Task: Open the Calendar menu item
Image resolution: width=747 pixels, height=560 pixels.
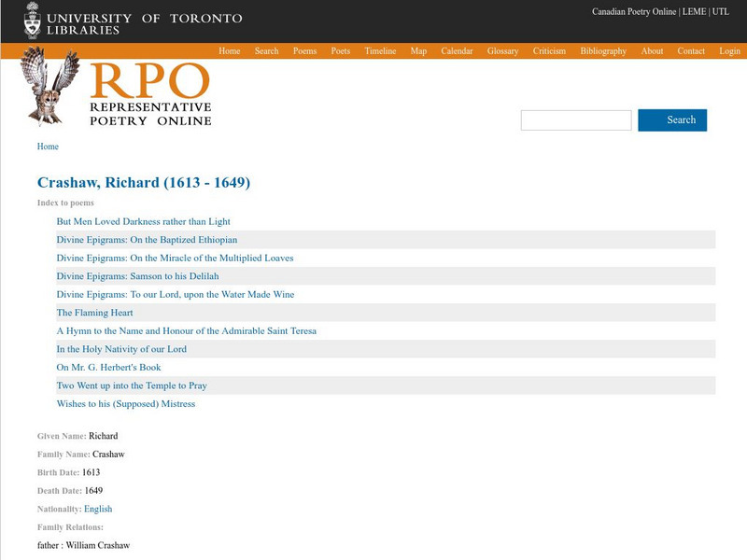Action: click(x=457, y=51)
